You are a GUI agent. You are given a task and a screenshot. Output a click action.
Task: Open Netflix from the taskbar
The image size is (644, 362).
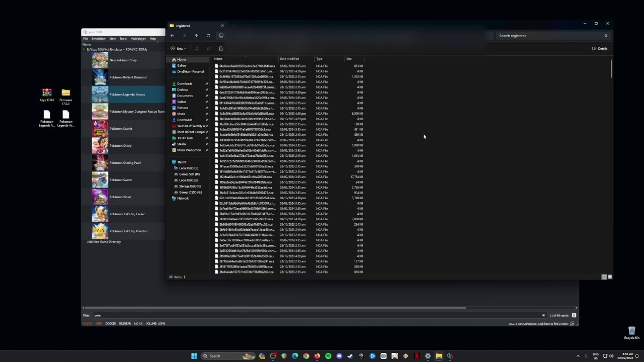coord(417,356)
